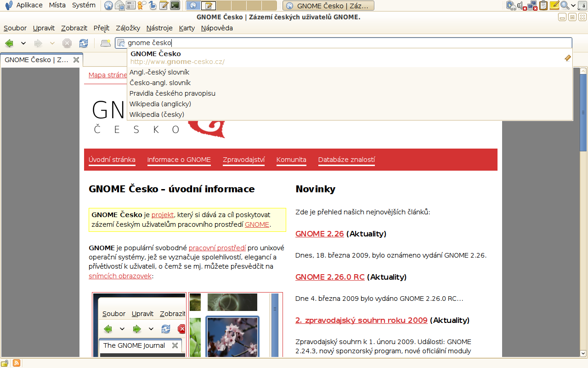Click in the address bar text field
This screenshot has width=588, height=368.
(367, 43)
